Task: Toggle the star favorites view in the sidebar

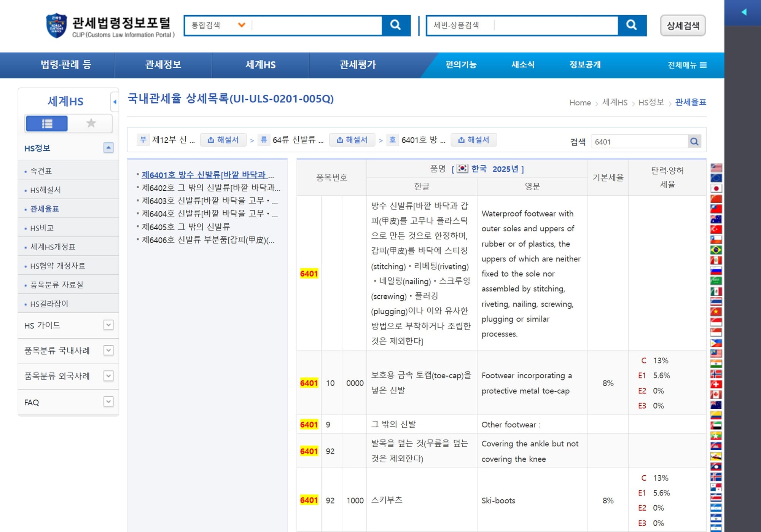Action: click(x=91, y=123)
